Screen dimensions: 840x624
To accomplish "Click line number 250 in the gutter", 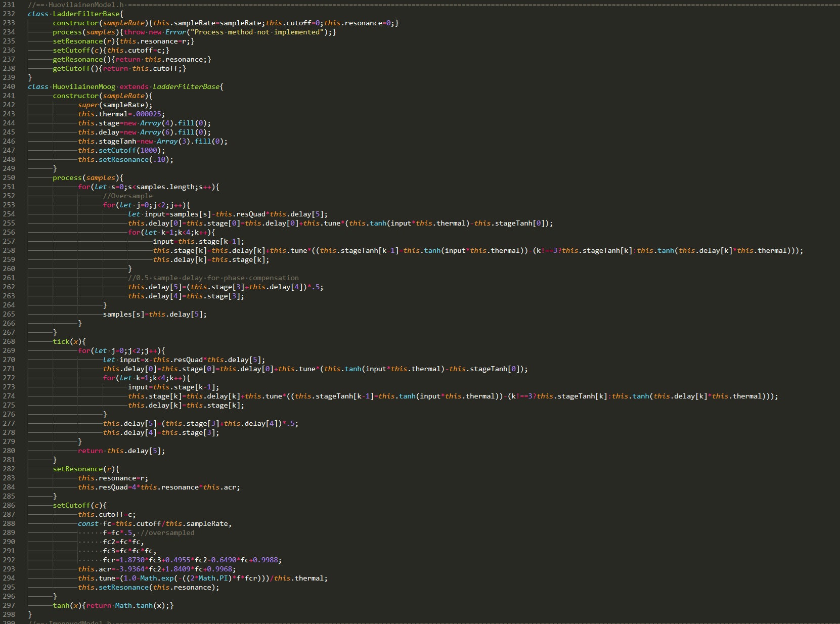I will 9,178.
